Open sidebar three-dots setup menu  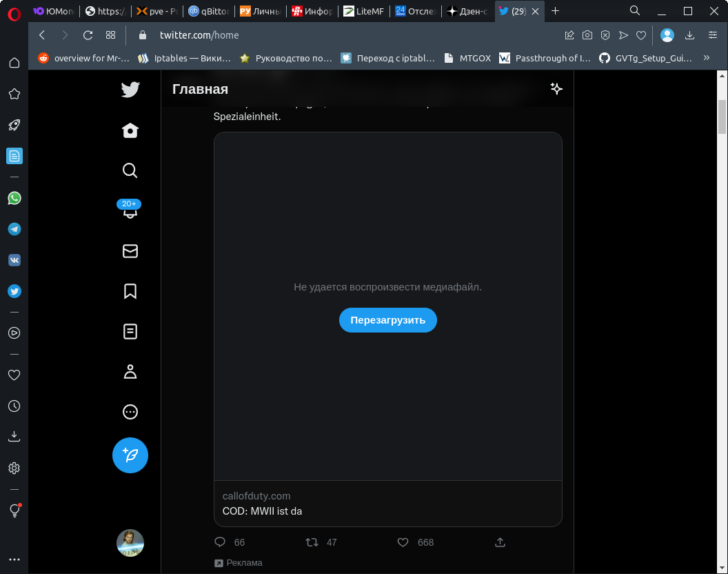pos(14,560)
